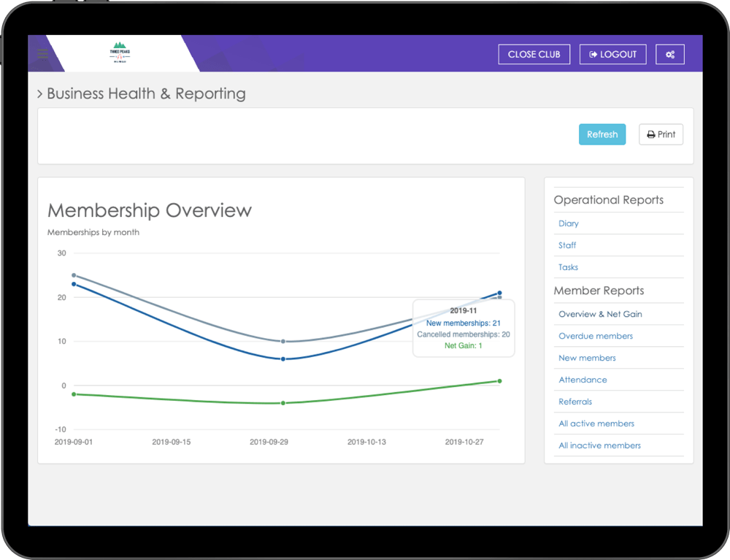Image resolution: width=730 pixels, height=560 pixels.
Task: Click the Three Peaks logo
Action: tap(120, 54)
